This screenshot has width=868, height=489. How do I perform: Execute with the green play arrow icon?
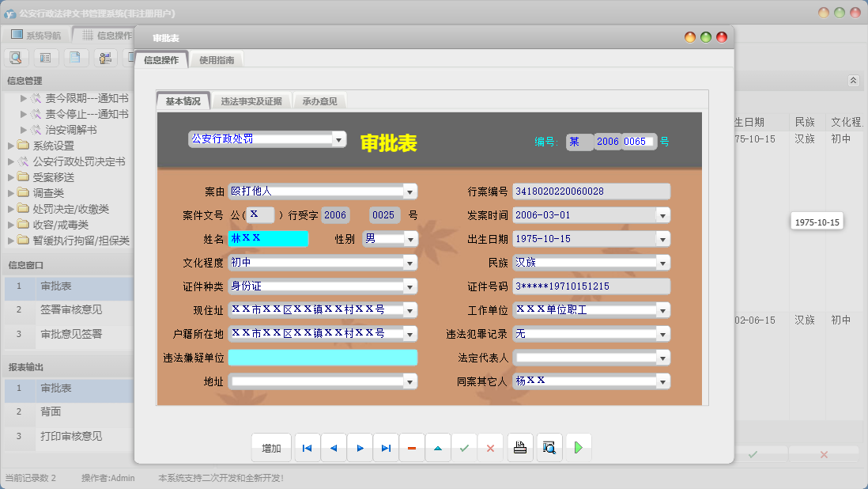click(578, 447)
